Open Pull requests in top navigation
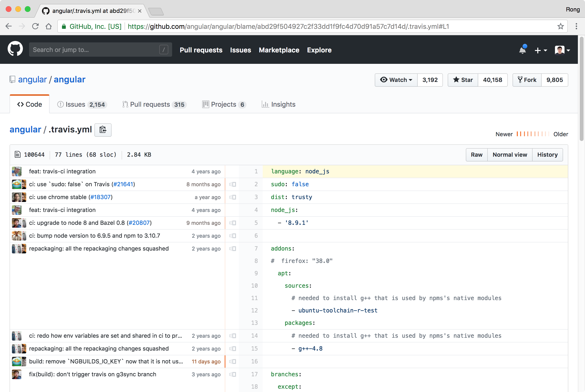Screen dimensions: 585x392 click(x=201, y=50)
